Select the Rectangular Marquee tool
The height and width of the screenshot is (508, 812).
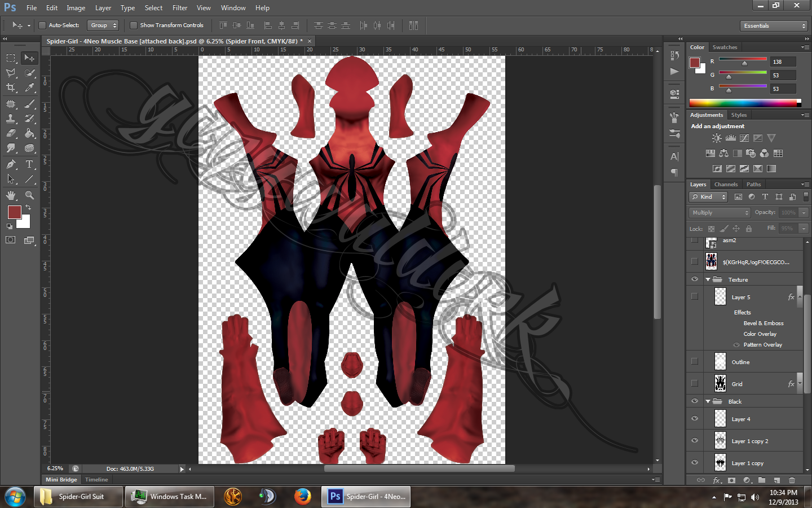coord(11,58)
